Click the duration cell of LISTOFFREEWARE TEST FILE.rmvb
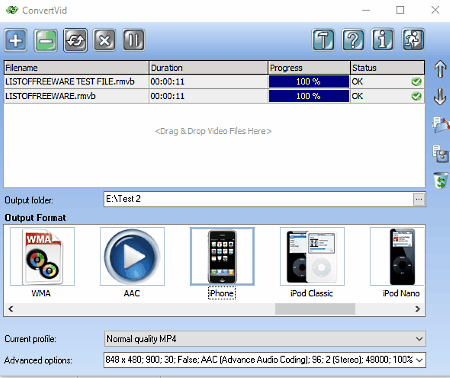Screen dimensions: 450x378 (x=208, y=82)
